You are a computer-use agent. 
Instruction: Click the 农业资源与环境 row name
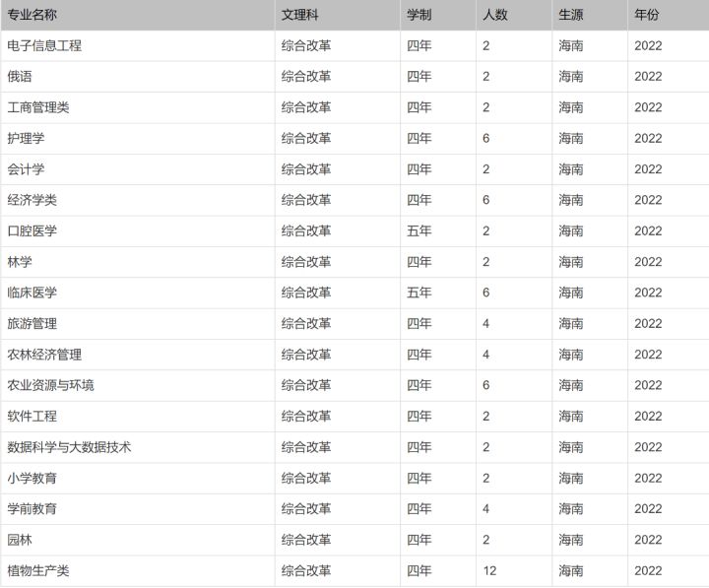51,385
